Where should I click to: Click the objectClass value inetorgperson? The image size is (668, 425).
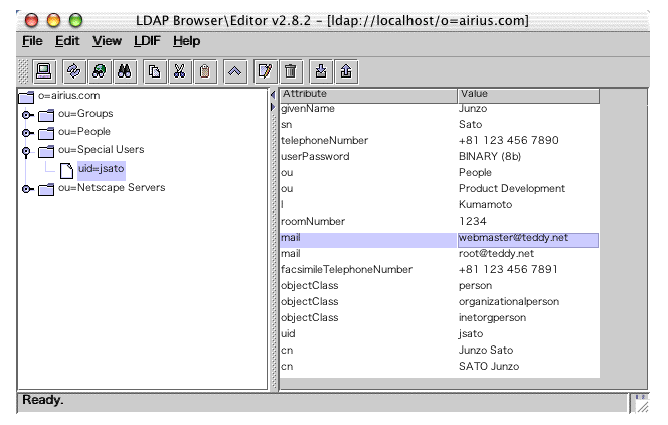pos(492,318)
